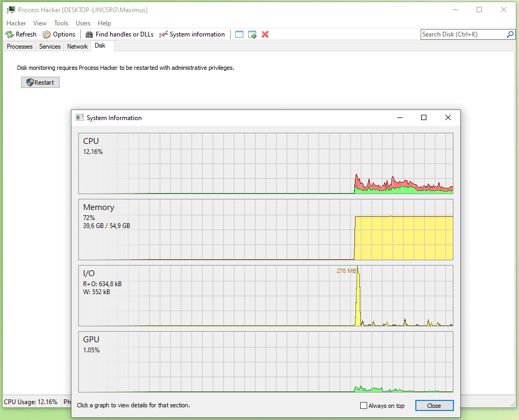Click CPU Usage: 12.16% in status bar
This screenshot has width=519, height=420.
pos(31,402)
